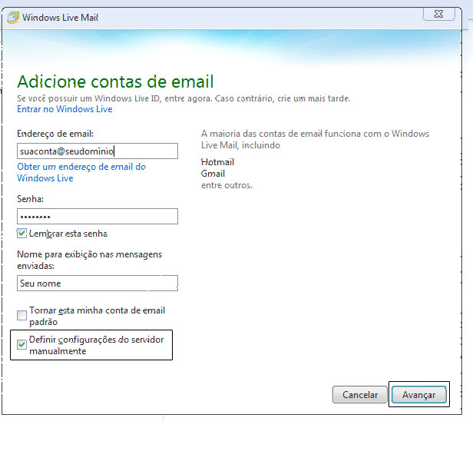
Task: Enable 'Tornar esta minha conta de email padrão'
Action: coord(22,315)
